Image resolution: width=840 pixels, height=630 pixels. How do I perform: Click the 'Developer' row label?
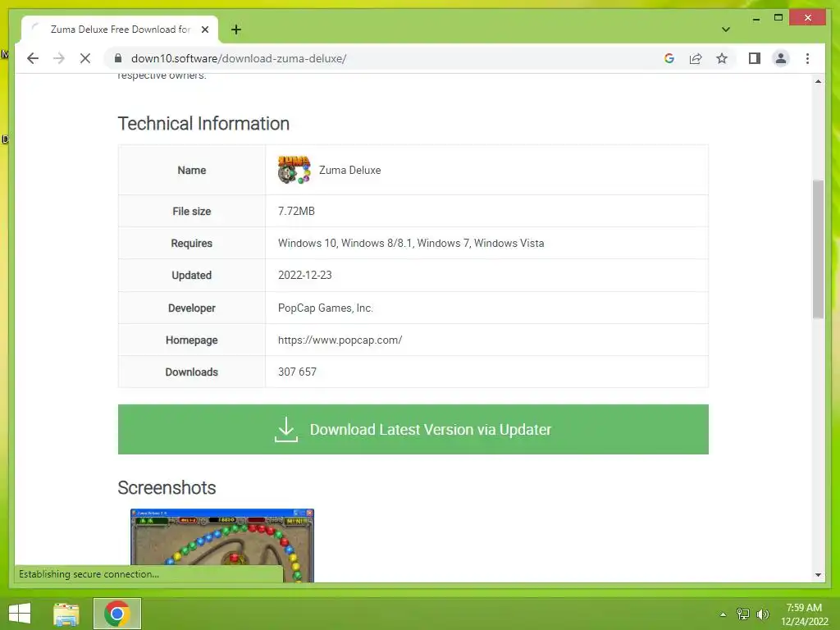click(x=191, y=308)
